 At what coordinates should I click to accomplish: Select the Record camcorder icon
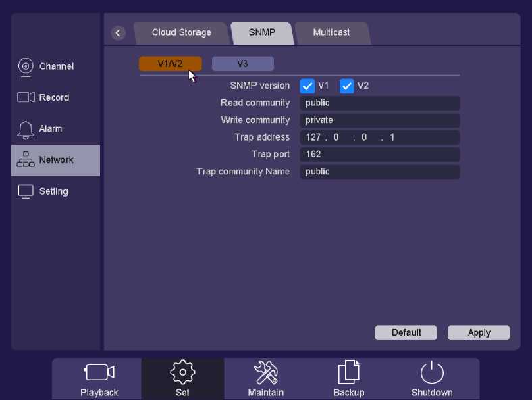pos(26,97)
